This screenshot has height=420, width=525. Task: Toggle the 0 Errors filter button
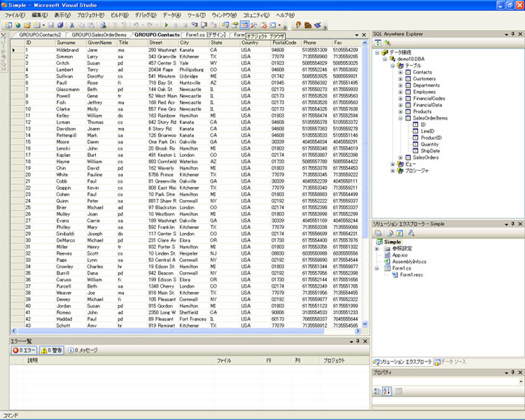[24, 350]
